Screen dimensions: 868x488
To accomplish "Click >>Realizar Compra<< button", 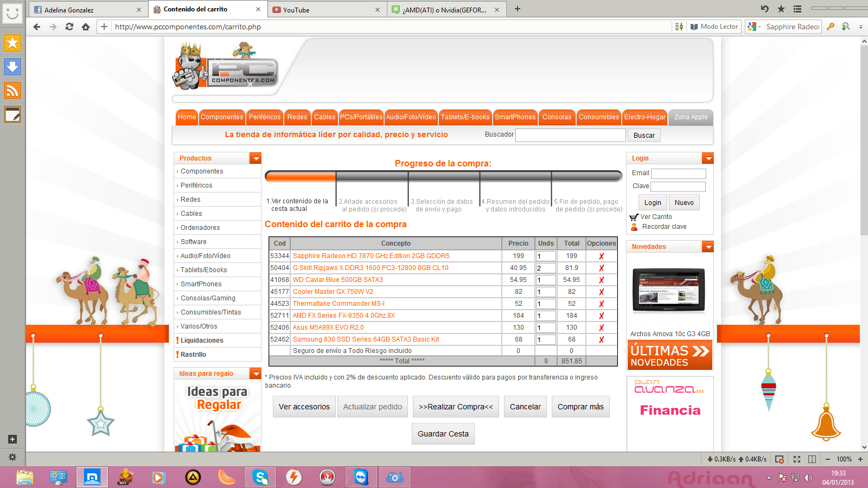I will (x=456, y=407).
